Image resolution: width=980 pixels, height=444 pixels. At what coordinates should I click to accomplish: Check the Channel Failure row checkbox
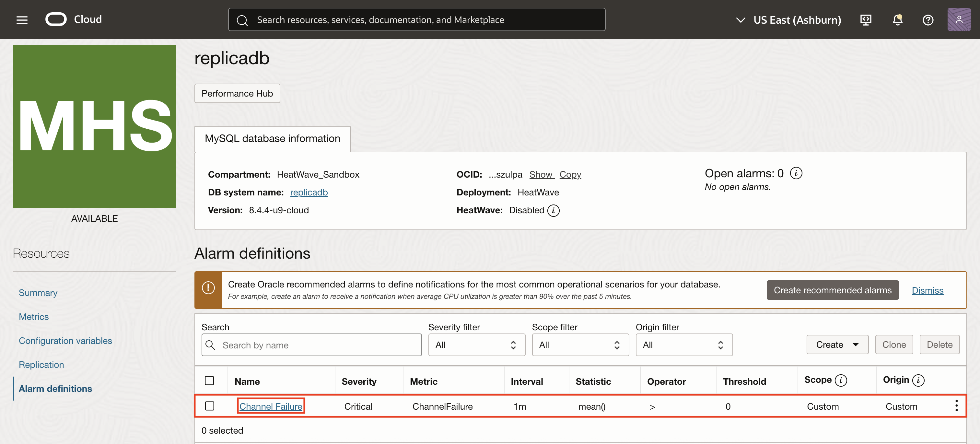tap(210, 406)
